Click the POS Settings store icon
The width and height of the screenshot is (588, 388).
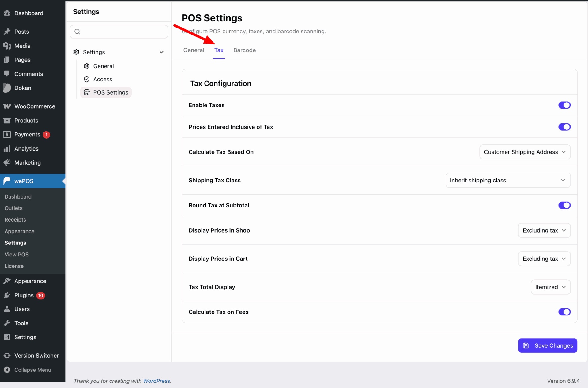[x=87, y=92]
